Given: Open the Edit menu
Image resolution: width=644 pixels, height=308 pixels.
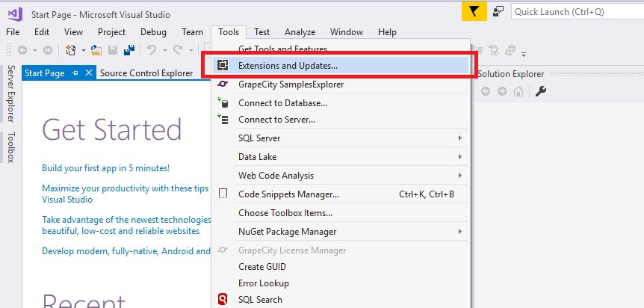Looking at the screenshot, I should pyautogui.click(x=42, y=32).
